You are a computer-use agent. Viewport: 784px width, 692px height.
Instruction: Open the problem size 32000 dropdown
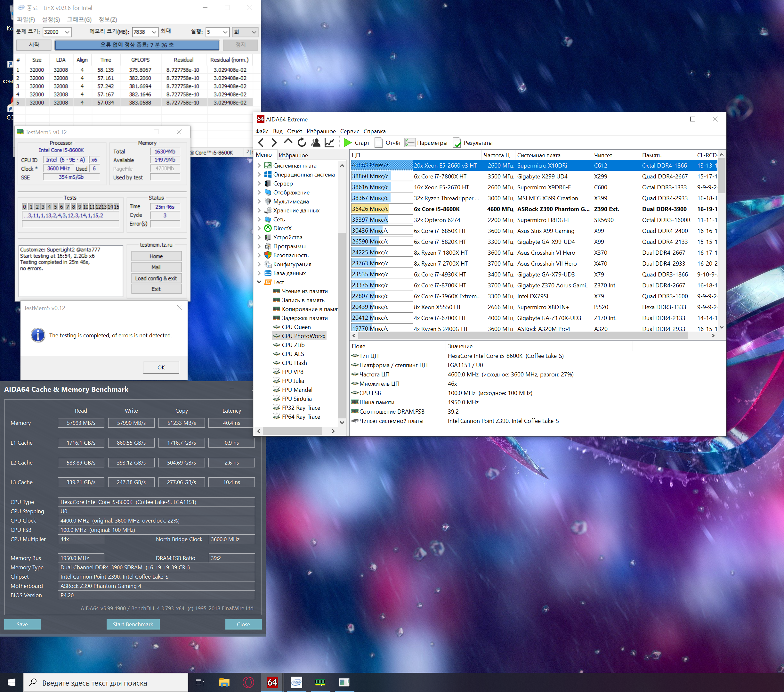coord(67,32)
